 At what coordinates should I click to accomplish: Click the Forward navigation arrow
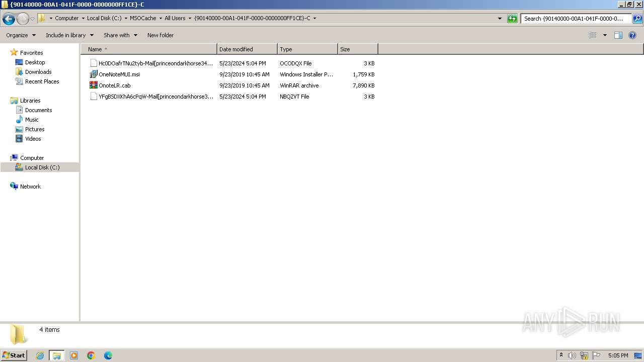tap(23, 19)
